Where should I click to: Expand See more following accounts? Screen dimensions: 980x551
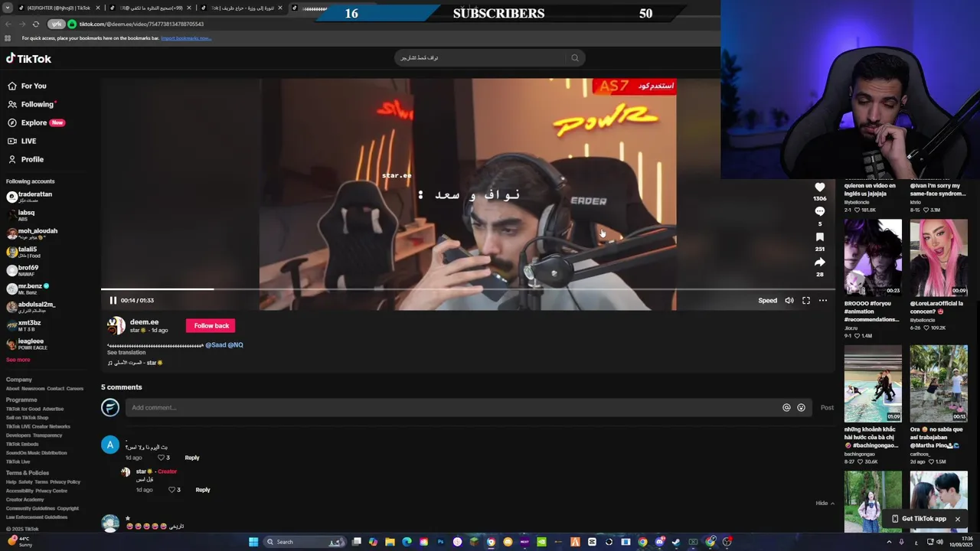click(x=18, y=360)
